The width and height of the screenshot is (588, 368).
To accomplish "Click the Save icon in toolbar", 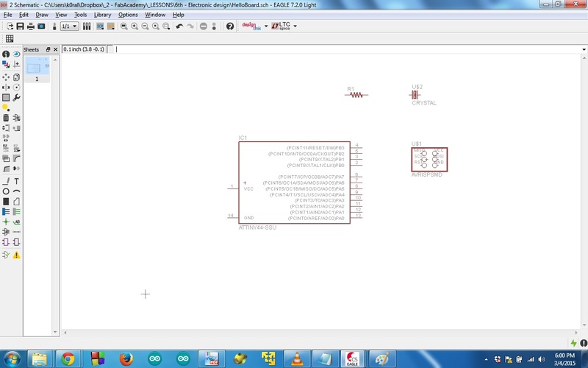I will tap(21, 26).
